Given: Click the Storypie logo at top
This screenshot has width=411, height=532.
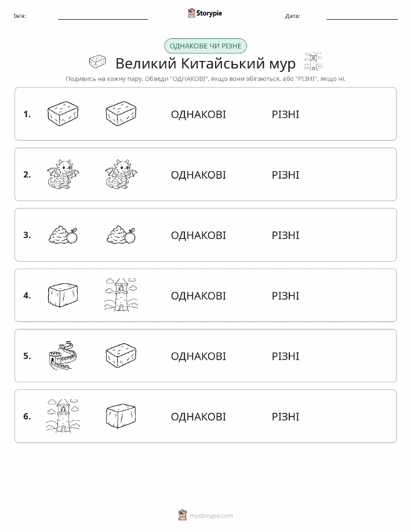Looking at the screenshot, I should click(x=205, y=13).
